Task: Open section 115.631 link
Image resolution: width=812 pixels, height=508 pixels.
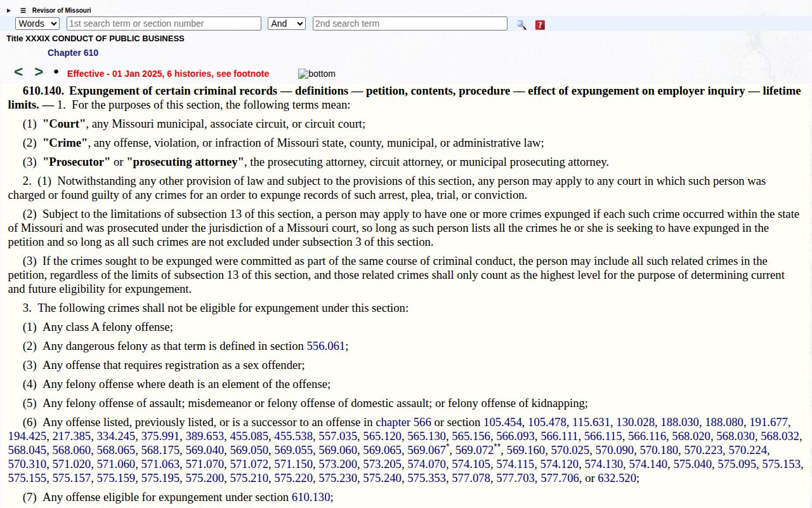Action: pos(591,422)
